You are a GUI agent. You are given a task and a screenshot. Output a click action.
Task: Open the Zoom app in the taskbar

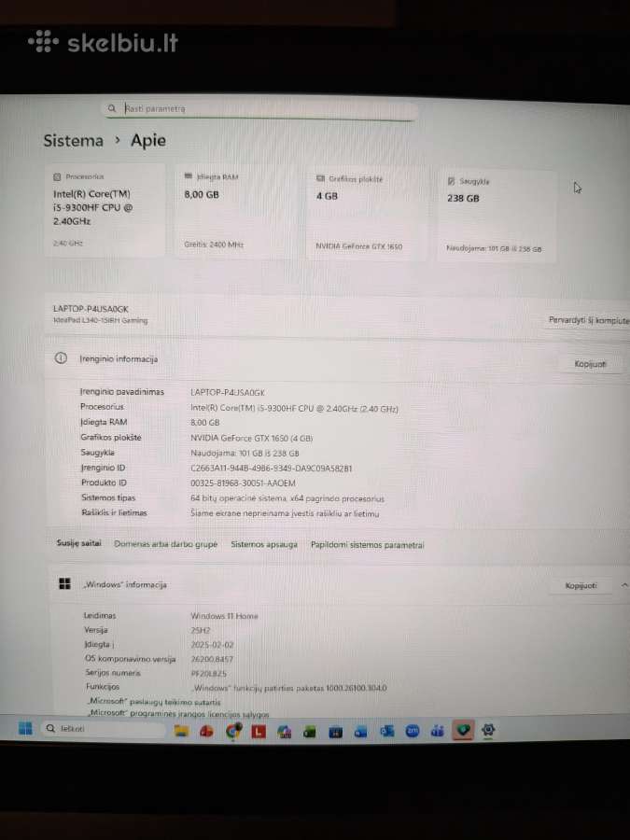(x=412, y=731)
